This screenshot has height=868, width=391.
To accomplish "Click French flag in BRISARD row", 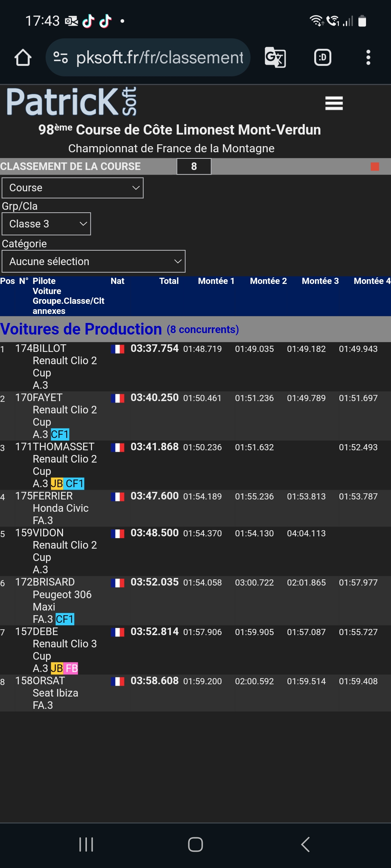I will 118,583.
